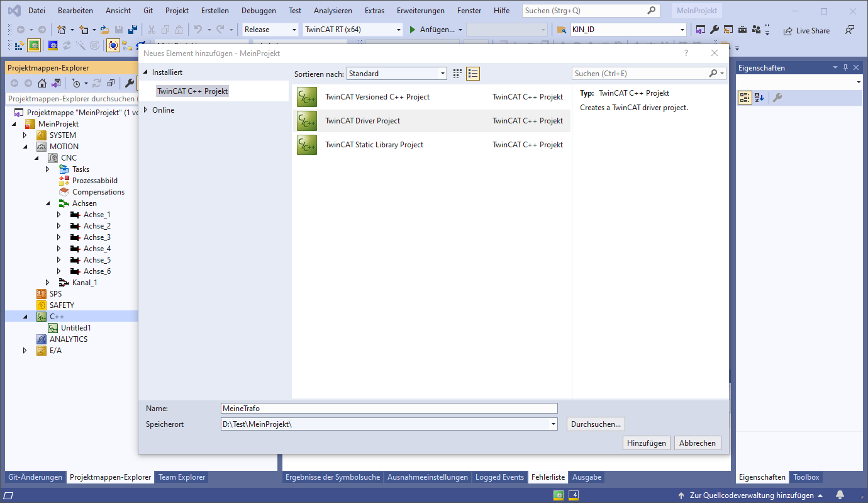868x503 pixels.
Task: Click the Name field containing MeineTrafo
Action: point(389,409)
